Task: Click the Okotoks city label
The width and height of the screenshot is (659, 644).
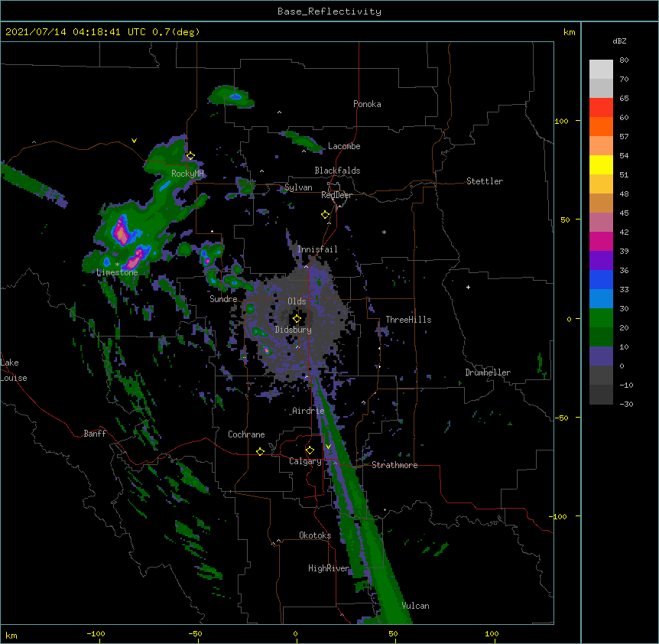Action: (x=315, y=535)
